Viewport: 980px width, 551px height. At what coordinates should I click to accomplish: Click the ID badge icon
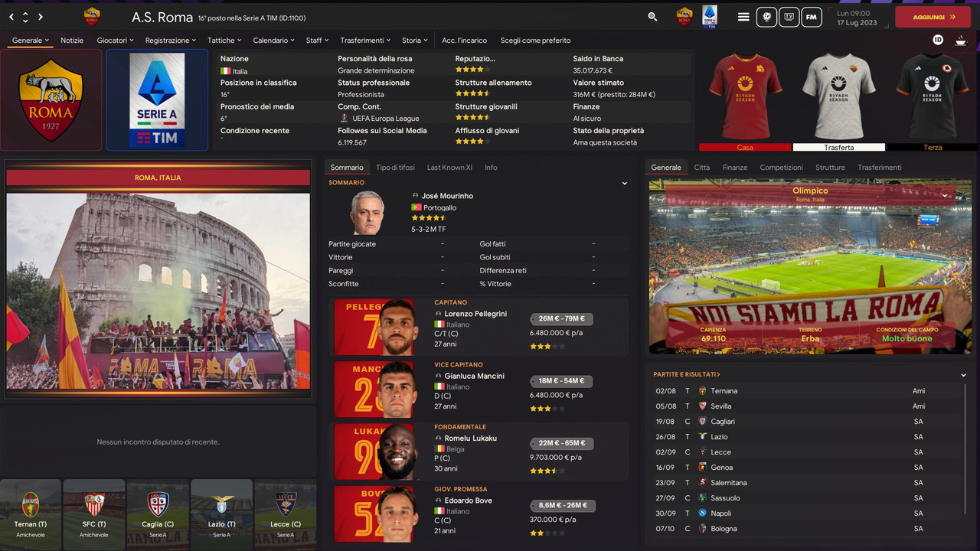[x=938, y=40]
